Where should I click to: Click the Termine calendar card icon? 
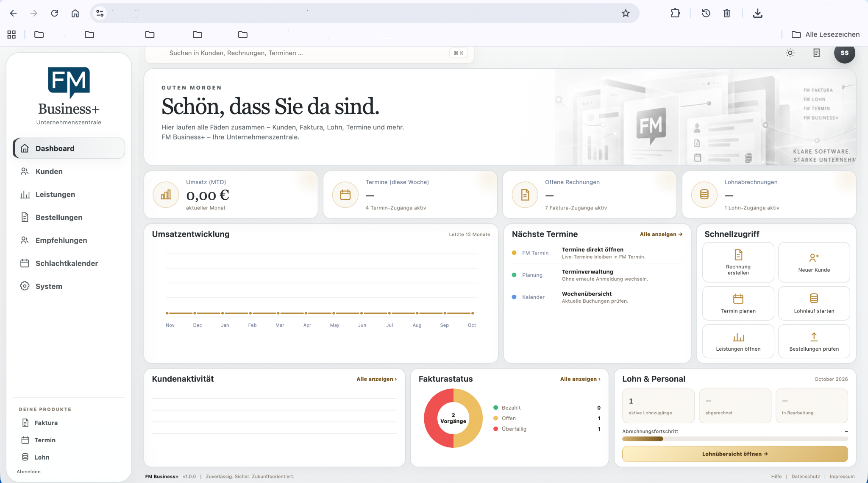coord(345,195)
